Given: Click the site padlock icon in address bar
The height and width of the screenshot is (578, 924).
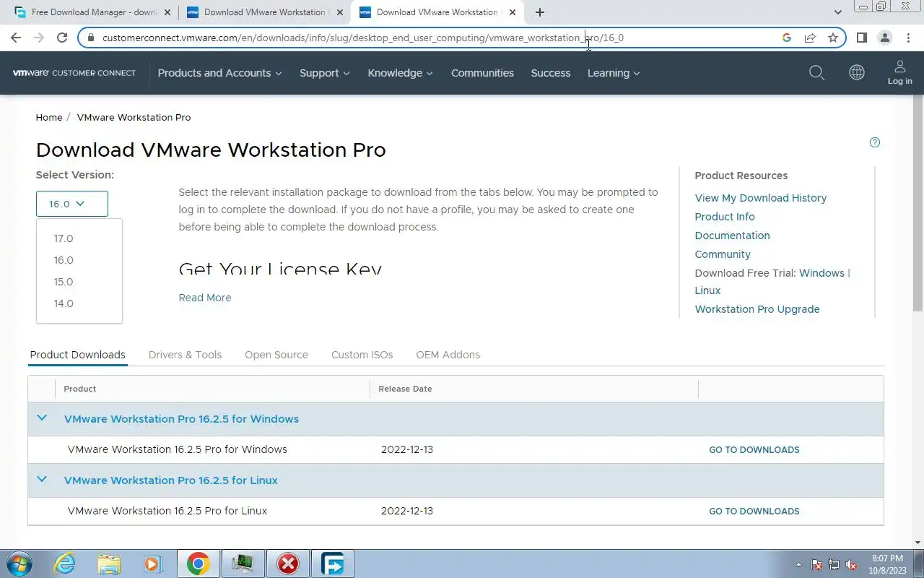Looking at the screenshot, I should point(90,38).
